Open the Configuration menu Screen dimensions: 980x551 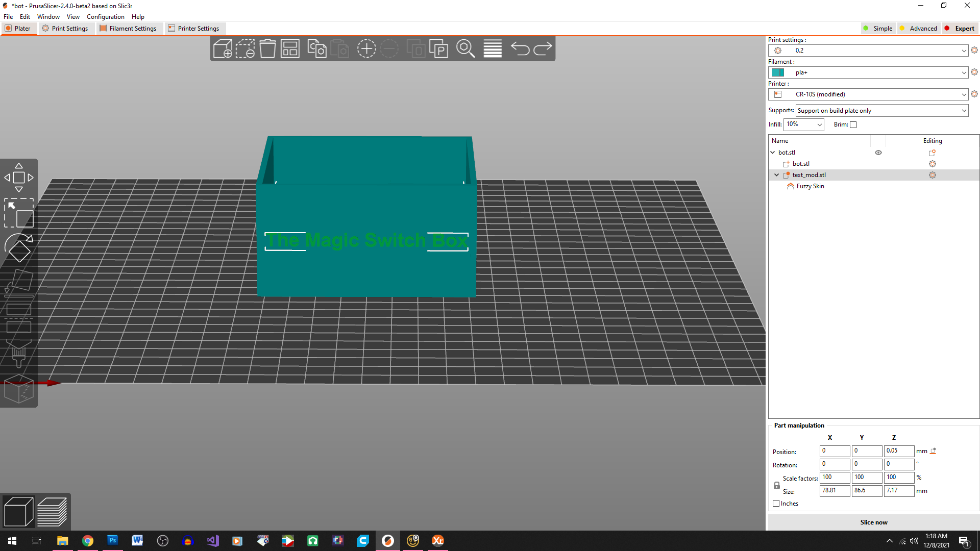click(x=105, y=16)
